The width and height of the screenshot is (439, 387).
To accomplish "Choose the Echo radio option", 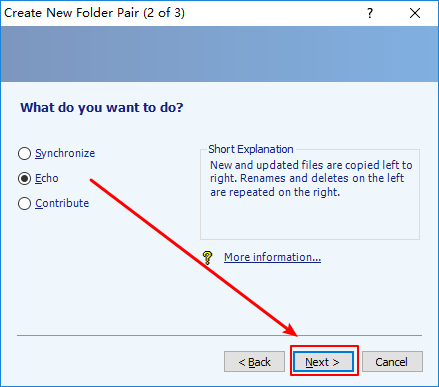I will (x=24, y=179).
